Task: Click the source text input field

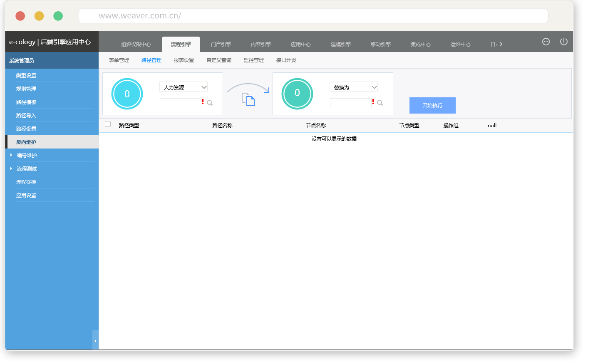Action: point(180,103)
